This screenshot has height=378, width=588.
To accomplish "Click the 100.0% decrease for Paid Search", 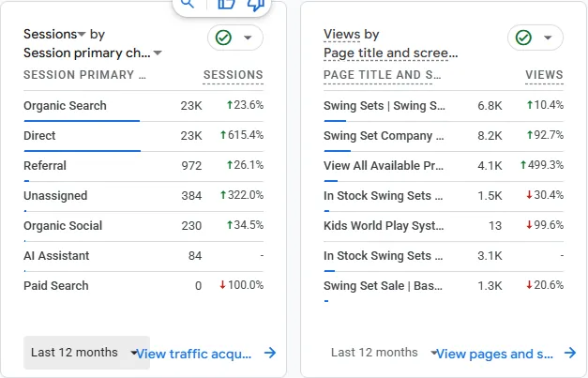I will (x=242, y=285).
